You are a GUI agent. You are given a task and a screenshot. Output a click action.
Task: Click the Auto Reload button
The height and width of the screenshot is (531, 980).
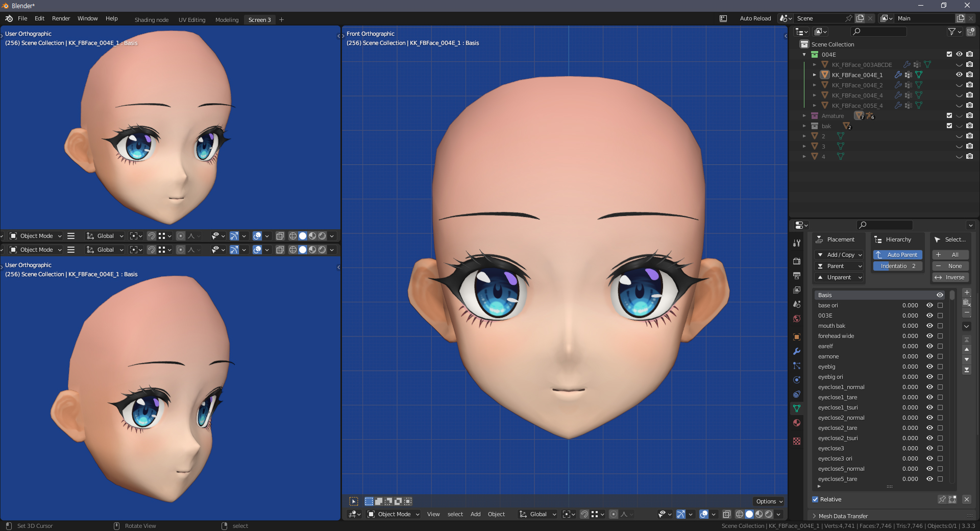click(755, 18)
